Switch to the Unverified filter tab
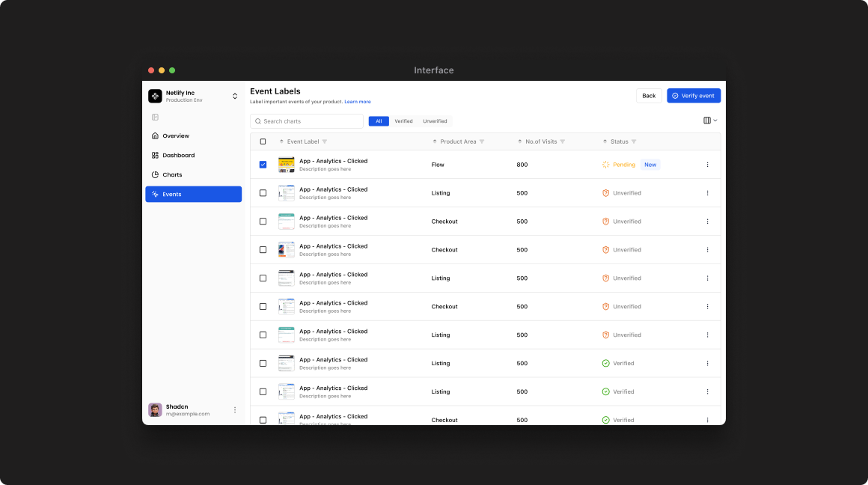This screenshot has width=868, height=485. point(435,121)
